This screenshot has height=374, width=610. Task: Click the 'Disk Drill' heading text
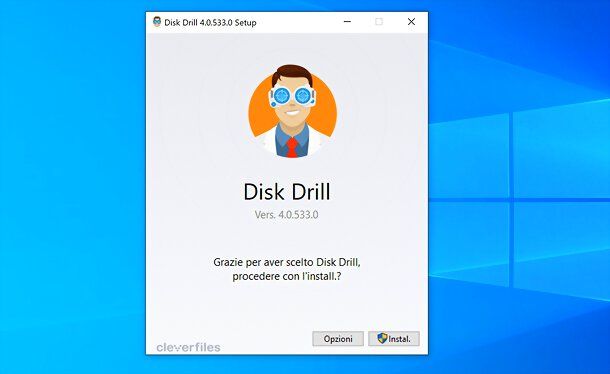point(287,191)
